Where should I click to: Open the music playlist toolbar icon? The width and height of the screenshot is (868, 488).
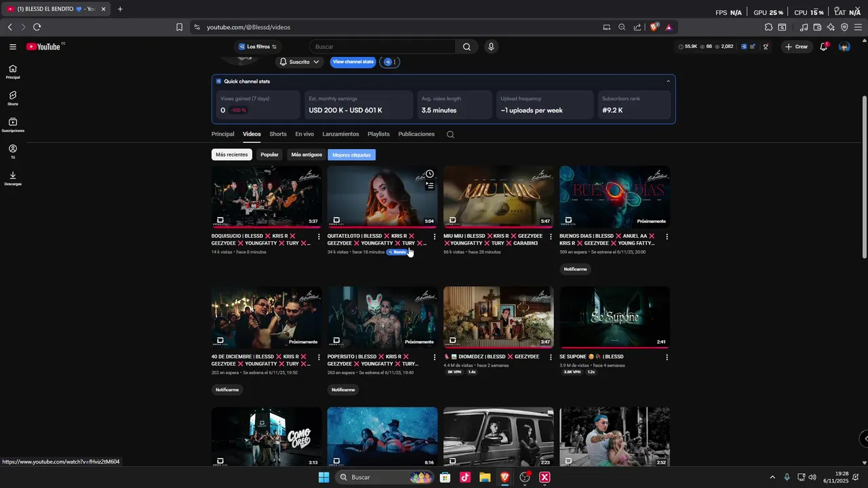pyautogui.click(x=804, y=27)
